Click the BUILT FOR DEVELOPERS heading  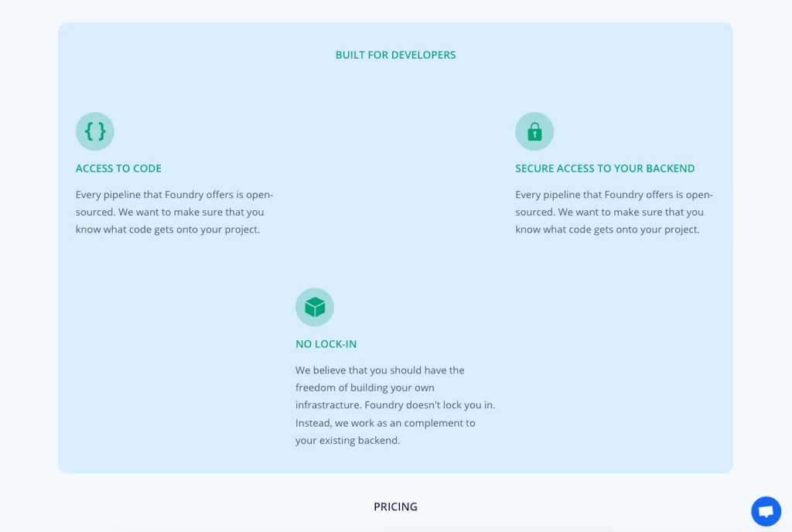click(395, 55)
